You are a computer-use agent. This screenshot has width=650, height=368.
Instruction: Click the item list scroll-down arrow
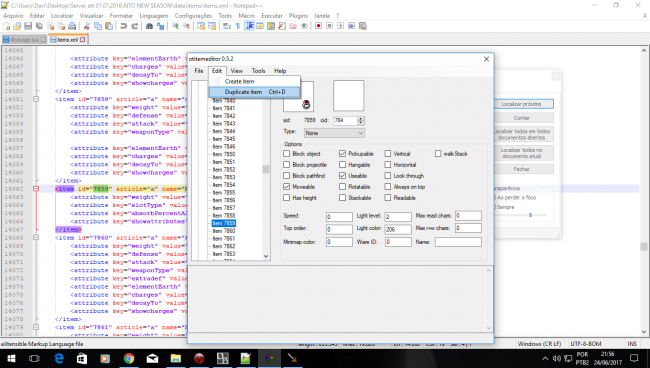coord(266,257)
